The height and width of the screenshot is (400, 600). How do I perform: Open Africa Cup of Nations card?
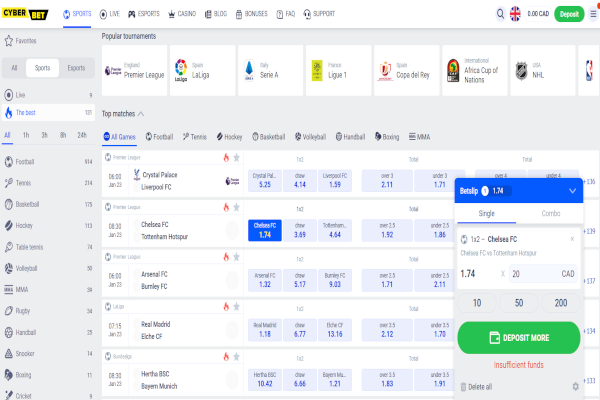coord(475,70)
